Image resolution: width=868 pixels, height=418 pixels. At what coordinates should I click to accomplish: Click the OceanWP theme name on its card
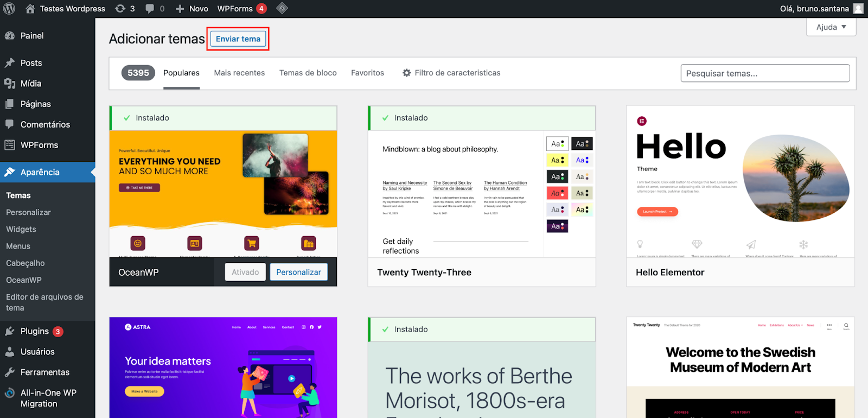pos(138,273)
